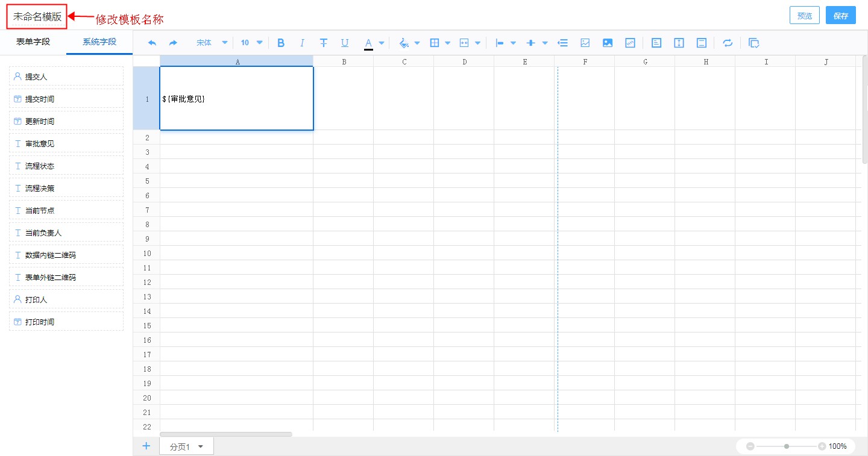Click the filled insert image icon
Image resolution: width=868 pixels, height=456 pixels.
[608, 43]
